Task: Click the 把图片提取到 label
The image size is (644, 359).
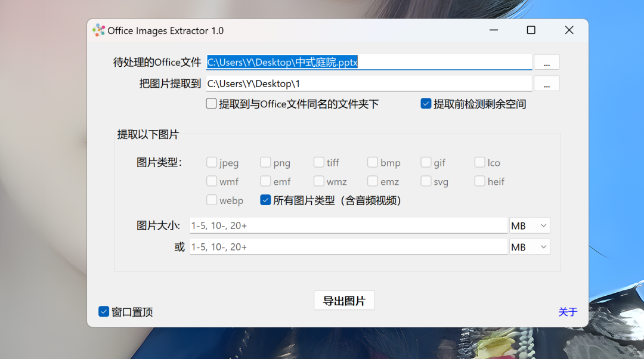Action: point(170,84)
